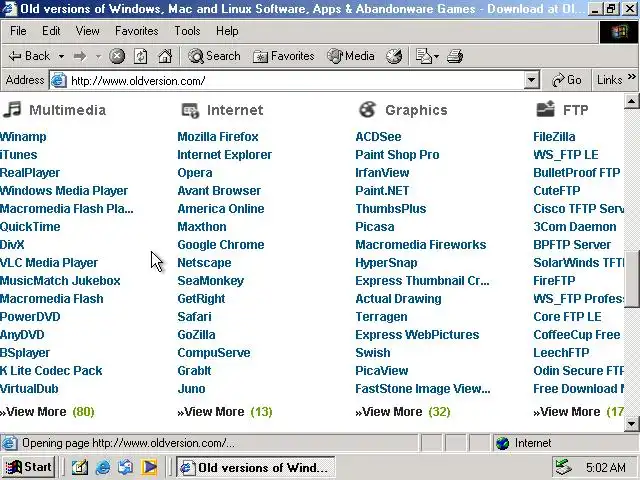Open the Edit menu
Viewport: 640px width, 480px height.
[x=51, y=31]
